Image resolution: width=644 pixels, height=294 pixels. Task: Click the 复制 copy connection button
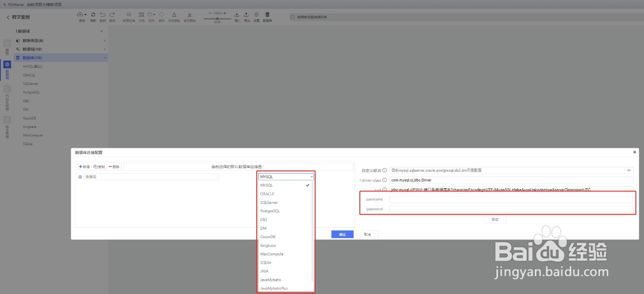pyautogui.click(x=99, y=167)
